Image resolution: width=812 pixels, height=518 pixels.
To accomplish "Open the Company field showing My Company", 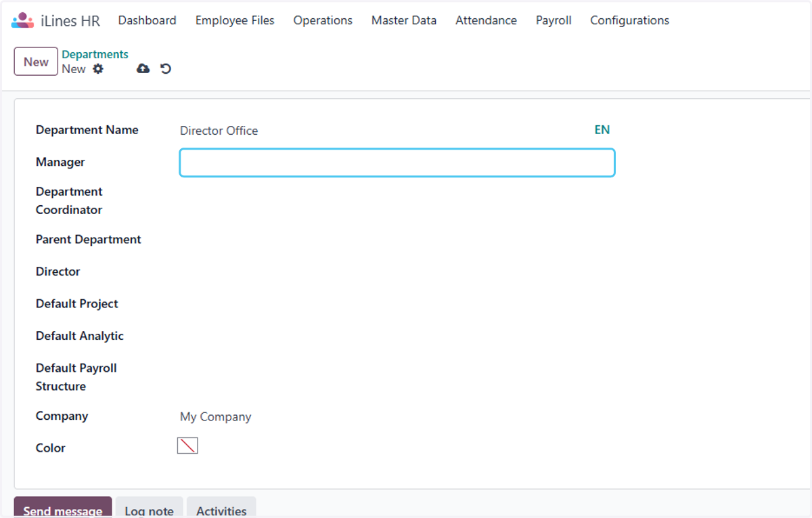I will pos(397,416).
